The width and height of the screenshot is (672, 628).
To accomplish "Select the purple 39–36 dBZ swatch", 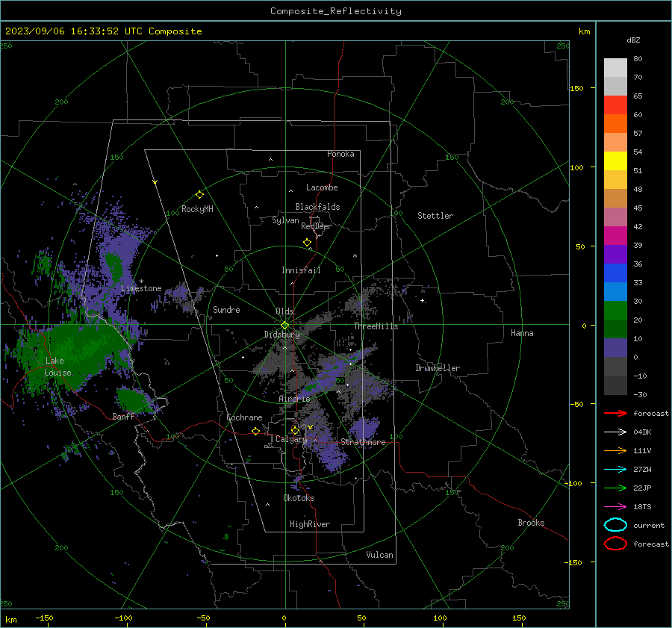I will [x=615, y=254].
